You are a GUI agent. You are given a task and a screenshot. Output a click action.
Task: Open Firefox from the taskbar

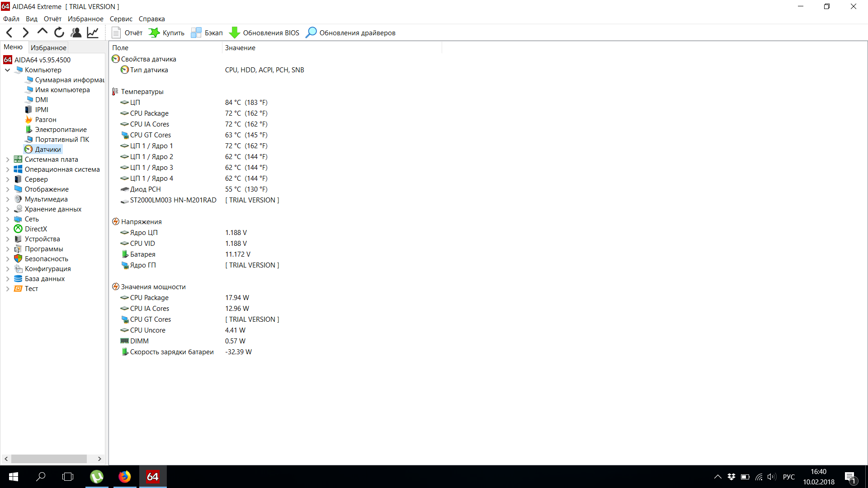125,477
